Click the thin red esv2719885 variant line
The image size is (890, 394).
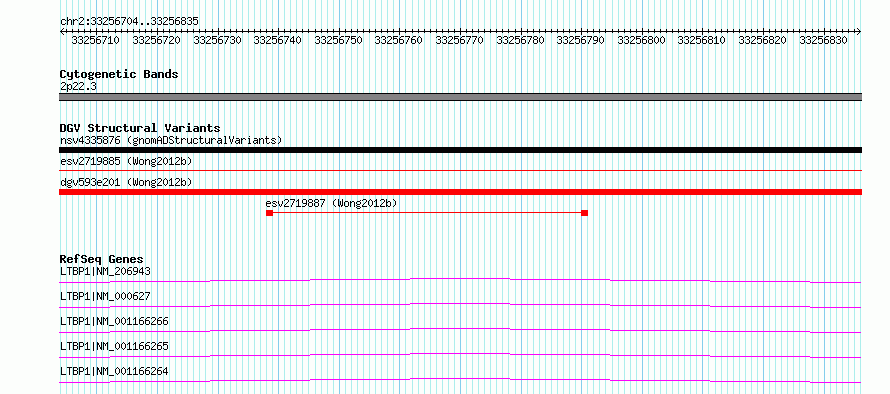click(x=460, y=170)
